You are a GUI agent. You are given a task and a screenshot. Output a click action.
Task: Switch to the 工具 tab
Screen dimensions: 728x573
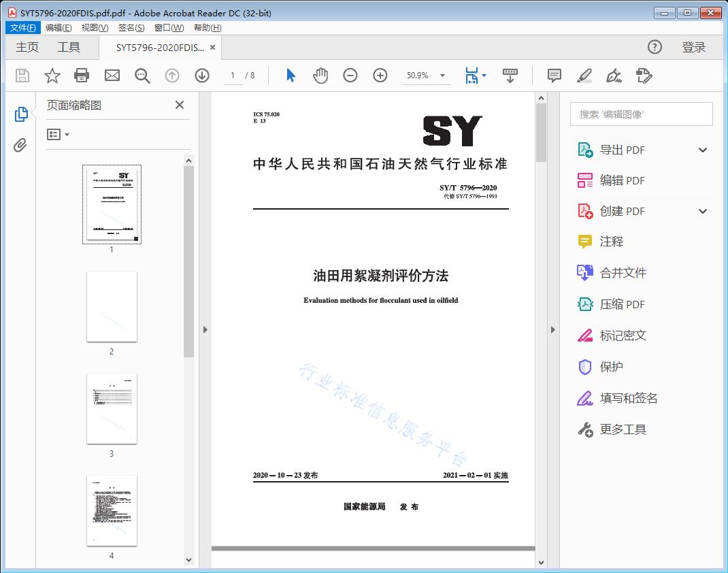tap(69, 47)
